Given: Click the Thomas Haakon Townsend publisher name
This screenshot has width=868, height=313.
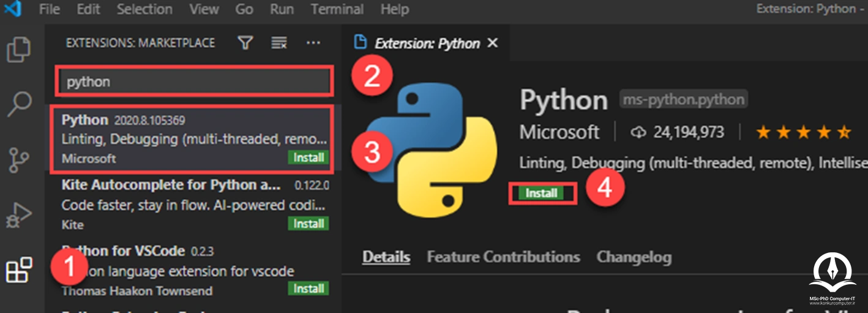Looking at the screenshot, I should point(137,290).
